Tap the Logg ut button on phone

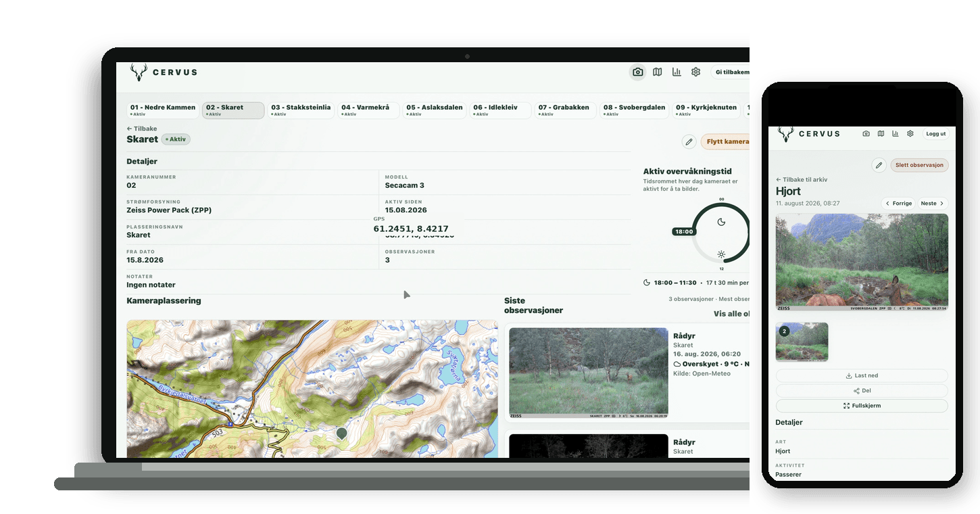[x=936, y=134]
